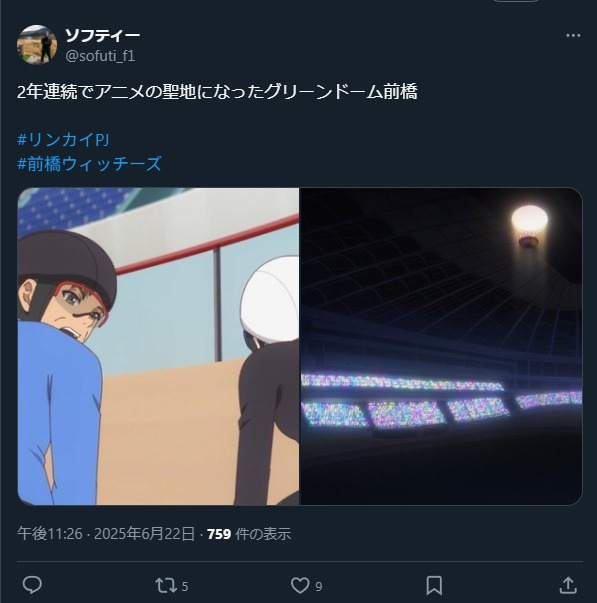Click the timestamp 午後11:26 · 2025年6月22日
Viewport: 597px width, 603px height.
coord(106,534)
